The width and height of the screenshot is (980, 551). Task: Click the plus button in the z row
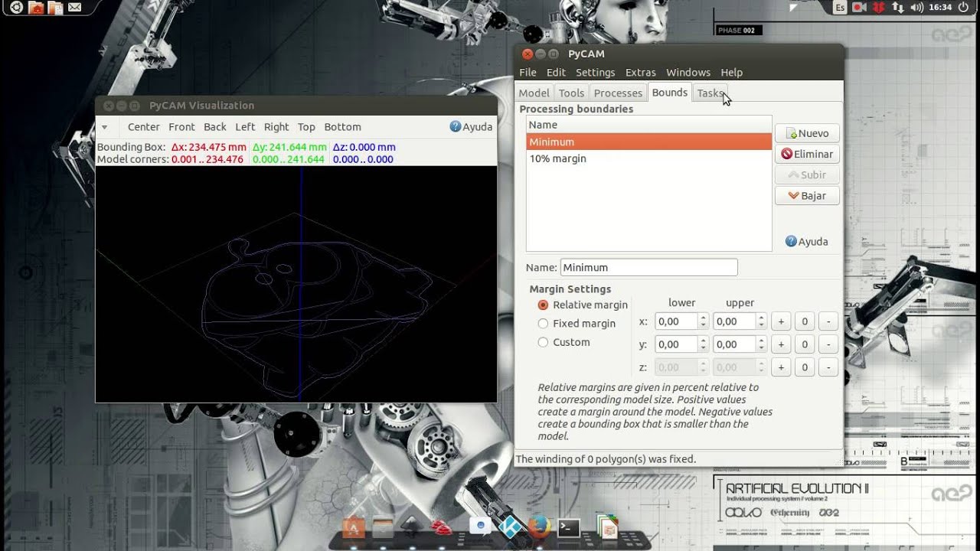pos(780,367)
